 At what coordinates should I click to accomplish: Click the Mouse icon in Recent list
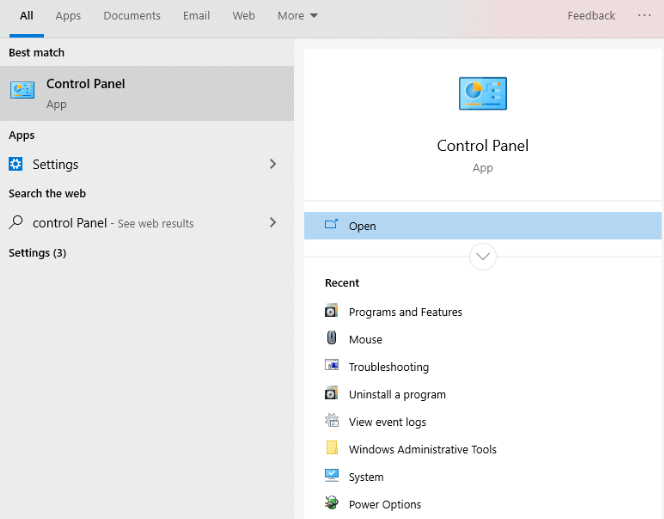coord(332,339)
